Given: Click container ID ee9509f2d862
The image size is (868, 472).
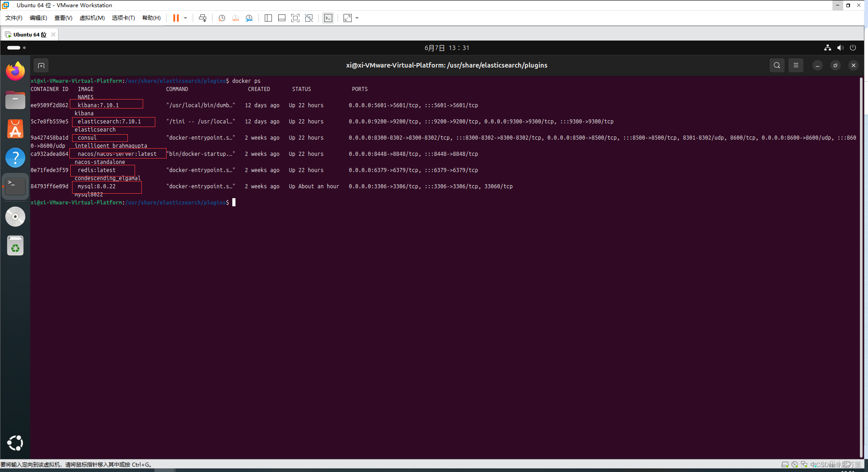Looking at the screenshot, I should tap(50, 105).
